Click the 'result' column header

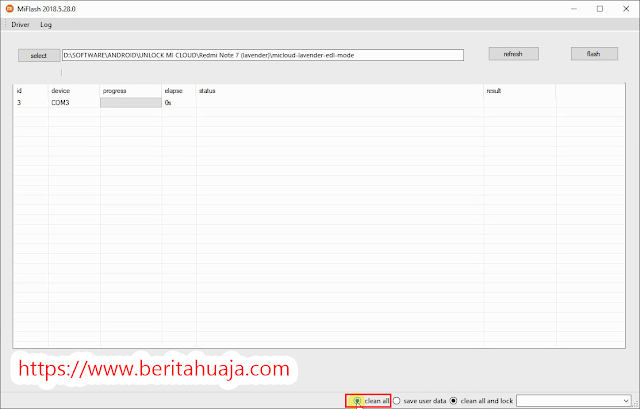coord(520,91)
